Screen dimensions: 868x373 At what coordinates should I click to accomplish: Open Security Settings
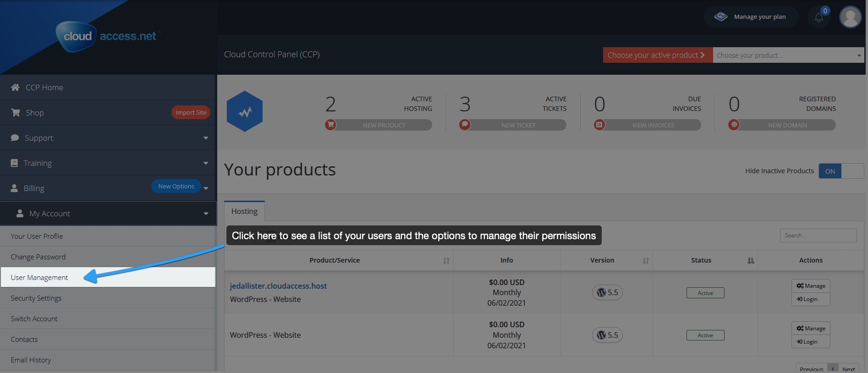click(108, 298)
